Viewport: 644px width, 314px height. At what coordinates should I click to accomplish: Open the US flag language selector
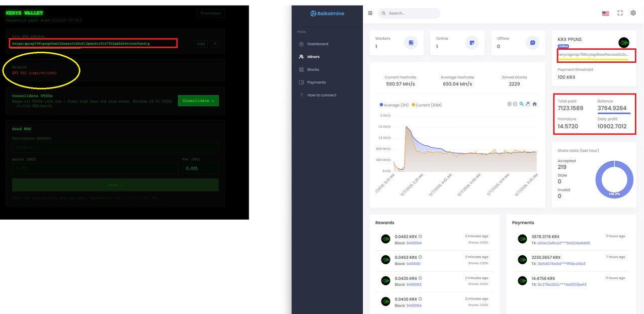[606, 14]
